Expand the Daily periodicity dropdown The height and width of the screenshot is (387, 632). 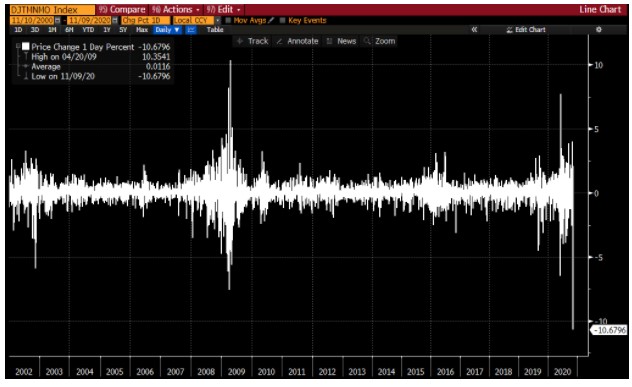point(167,30)
